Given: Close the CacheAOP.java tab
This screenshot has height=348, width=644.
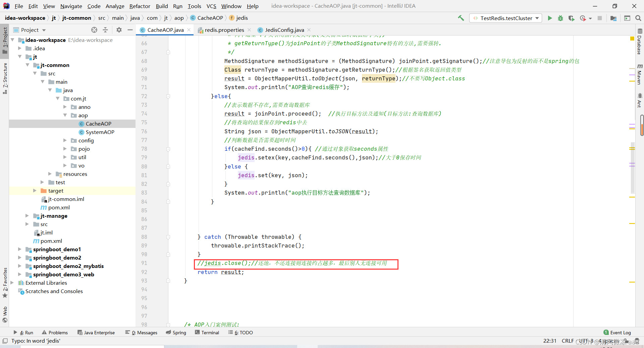Looking at the screenshot, I should pos(189,30).
